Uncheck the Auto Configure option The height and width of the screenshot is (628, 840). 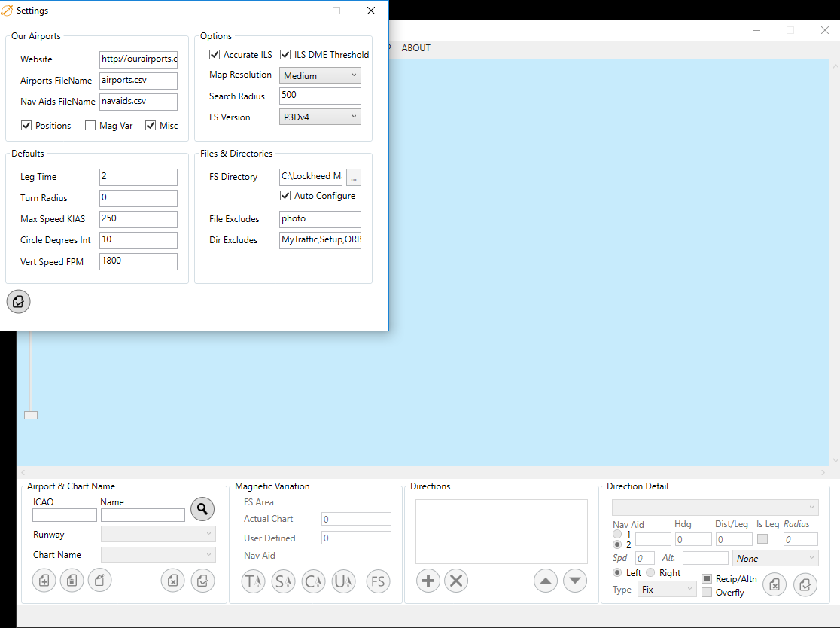[x=285, y=196]
